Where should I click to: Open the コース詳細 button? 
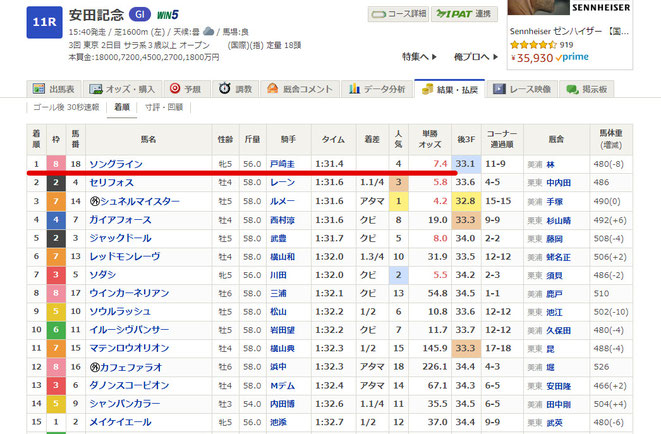398,14
